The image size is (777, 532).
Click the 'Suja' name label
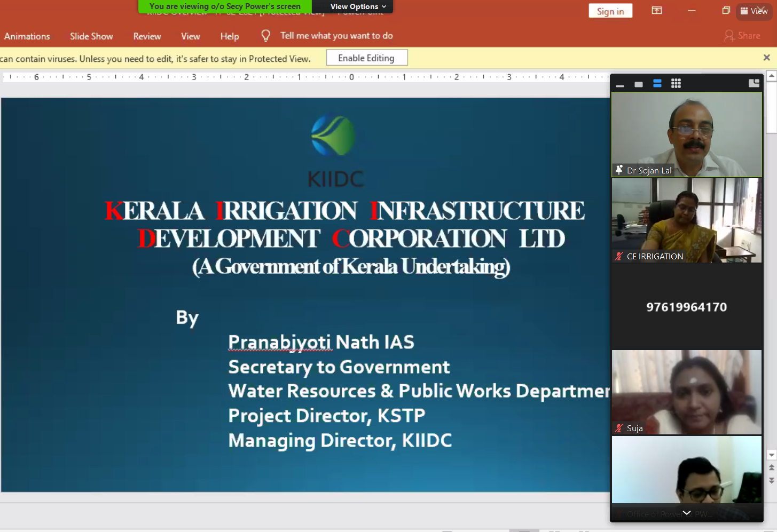[635, 428]
